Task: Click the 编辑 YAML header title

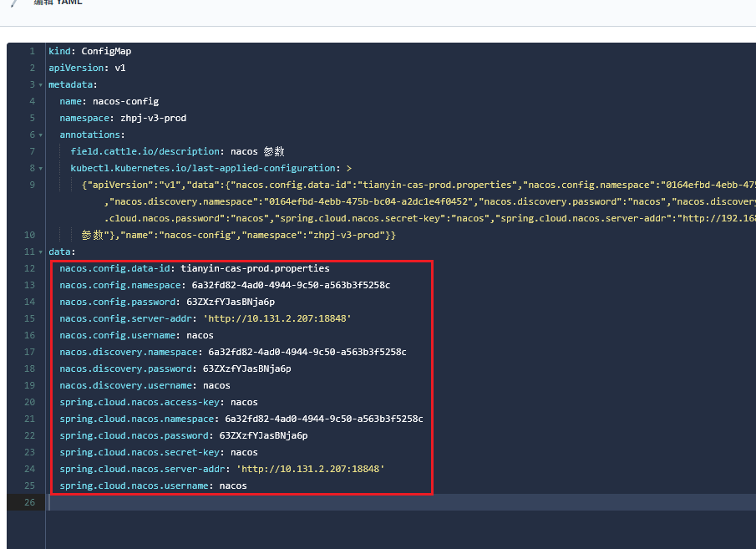Action: pos(58,3)
